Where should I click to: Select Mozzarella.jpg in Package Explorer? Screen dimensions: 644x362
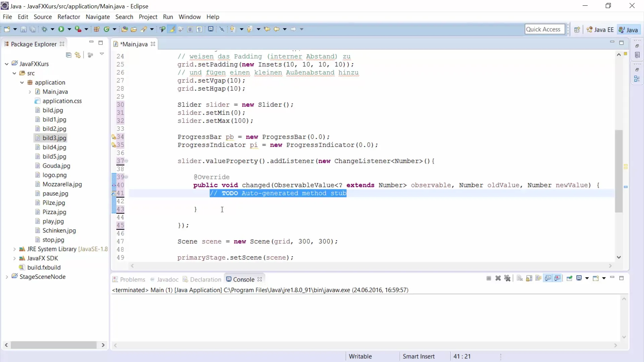tap(62, 184)
